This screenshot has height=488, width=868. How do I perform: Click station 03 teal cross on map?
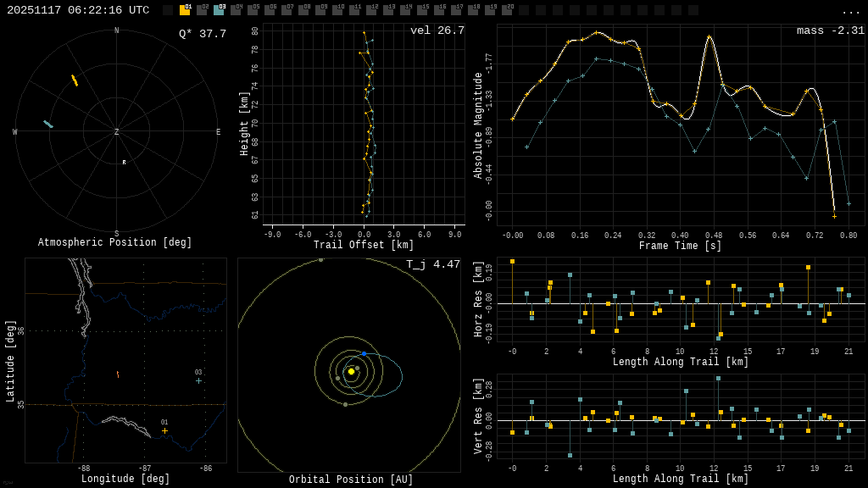(x=198, y=380)
